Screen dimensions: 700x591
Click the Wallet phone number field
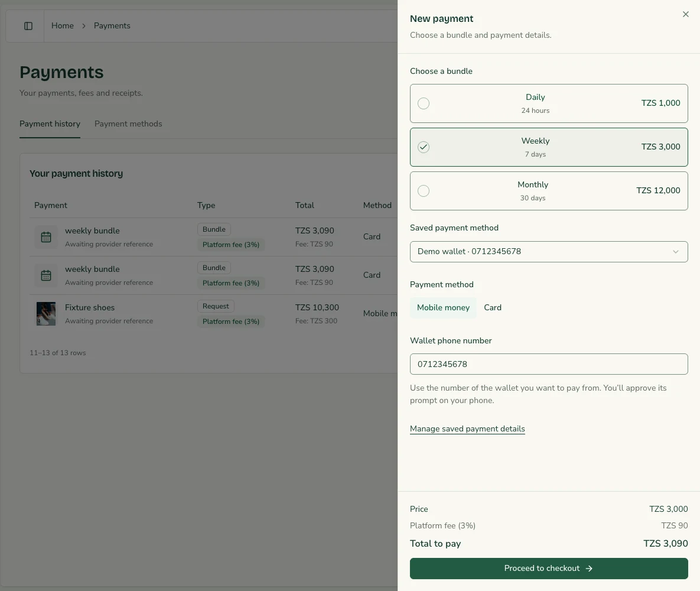tap(549, 364)
